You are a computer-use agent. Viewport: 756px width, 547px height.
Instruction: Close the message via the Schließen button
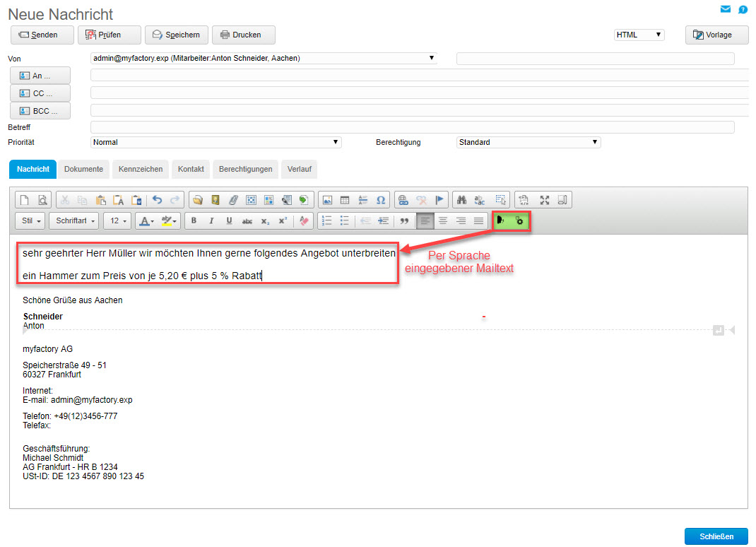click(715, 536)
